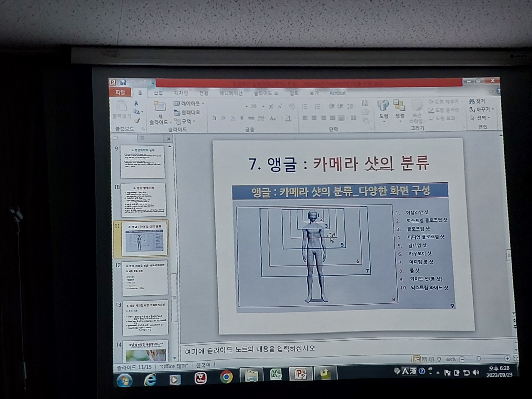This screenshot has height=399, width=532.
Task: Open the File (파일) tab
Action: pos(120,93)
